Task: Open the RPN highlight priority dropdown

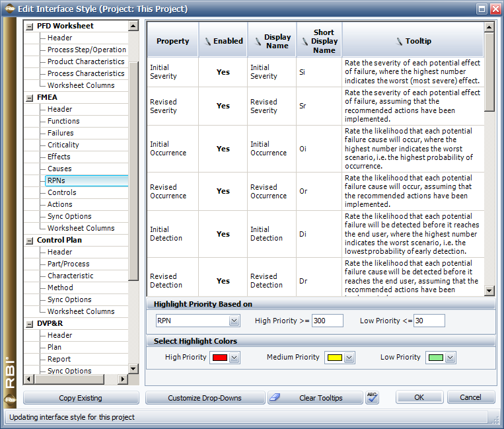Action: coord(234,321)
